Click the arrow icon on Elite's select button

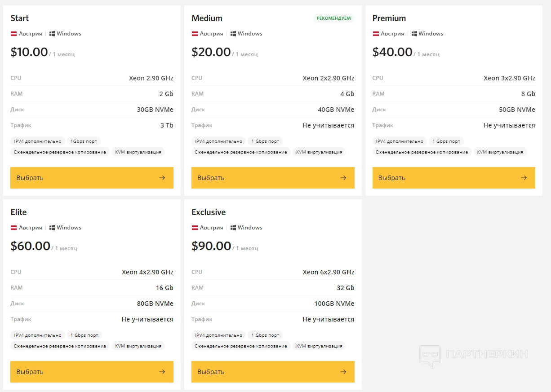pos(162,372)
